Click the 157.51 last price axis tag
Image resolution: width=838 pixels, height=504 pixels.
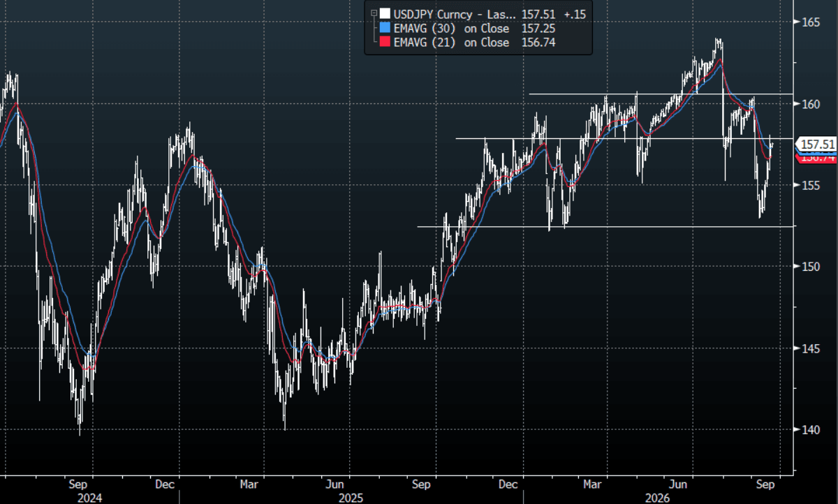point(816,144)
